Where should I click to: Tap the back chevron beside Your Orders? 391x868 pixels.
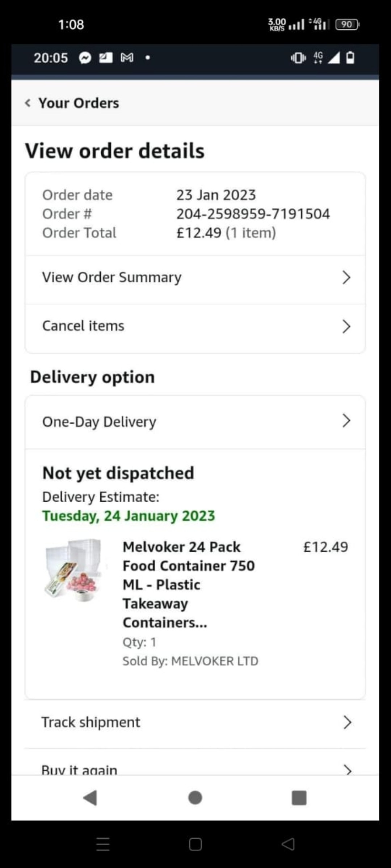pos(28,103)
